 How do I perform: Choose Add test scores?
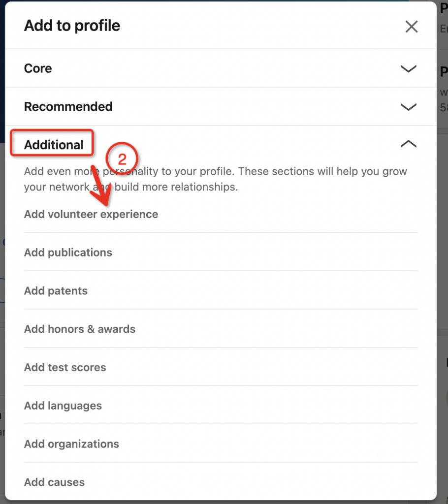[x=65, y=368]
